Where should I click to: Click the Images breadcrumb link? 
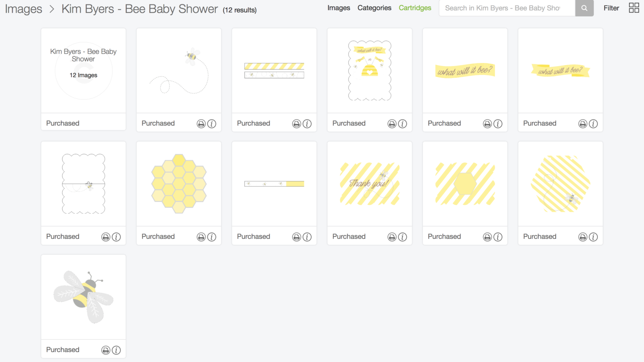[23, 9]
